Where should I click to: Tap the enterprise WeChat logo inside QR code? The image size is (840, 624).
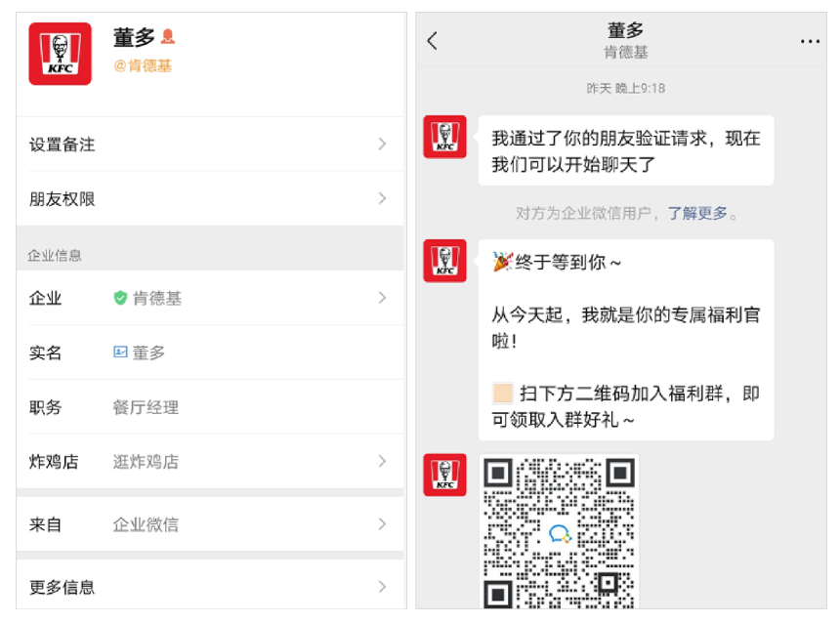click(x=560, y=533)
